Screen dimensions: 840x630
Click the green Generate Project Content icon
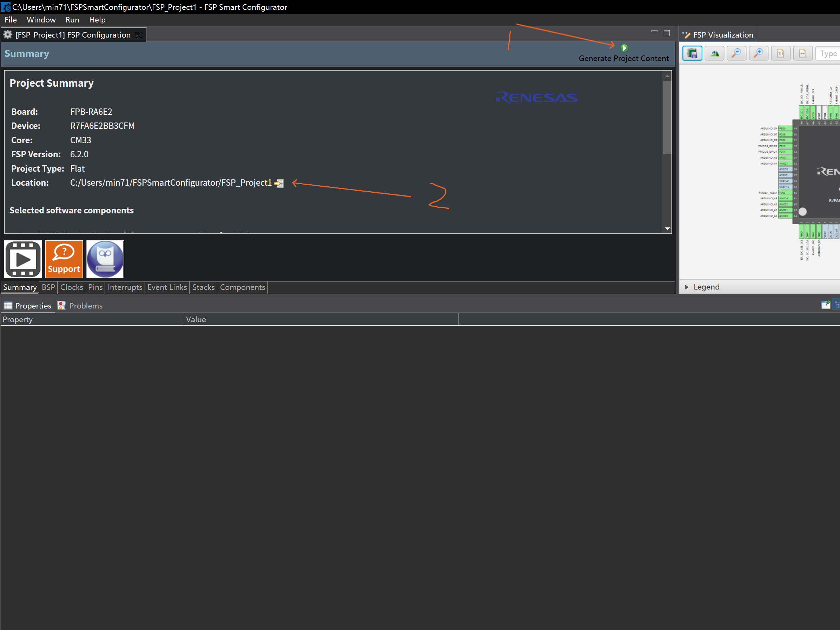[624, 48]
